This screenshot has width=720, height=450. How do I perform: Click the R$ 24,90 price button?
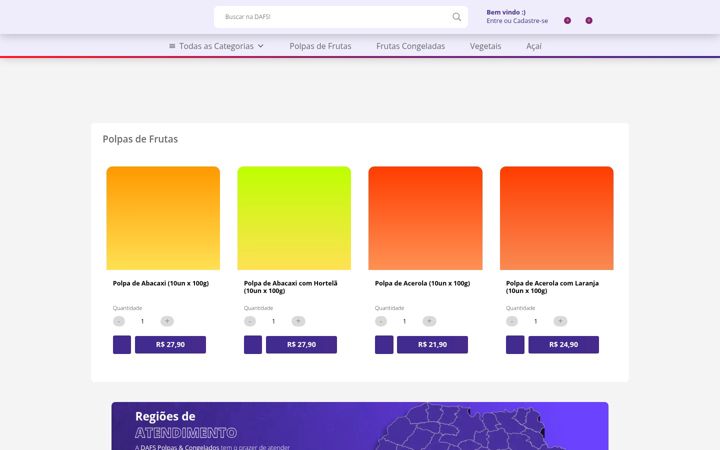click(x=563, y=345)
